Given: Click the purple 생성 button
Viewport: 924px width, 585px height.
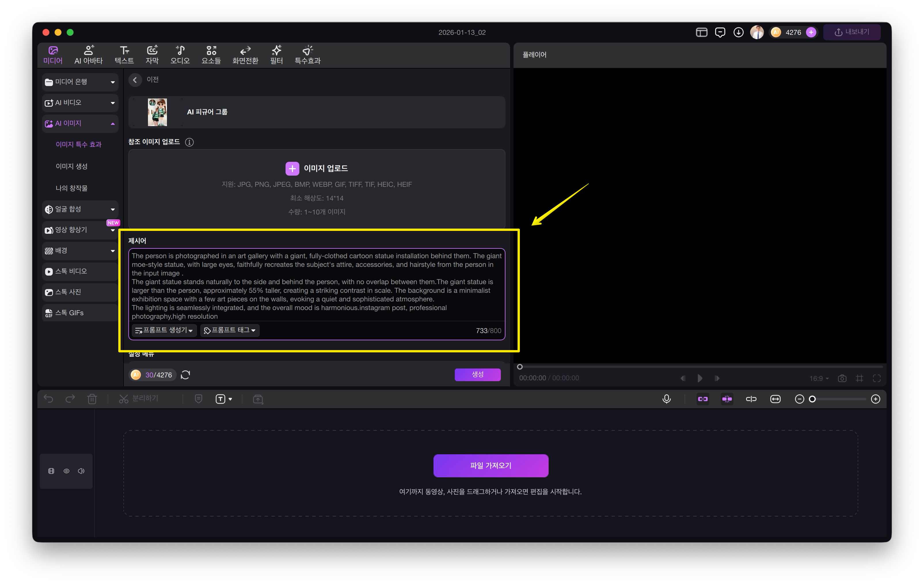Looking at the screenshot, I should click(x=477, y=374).
